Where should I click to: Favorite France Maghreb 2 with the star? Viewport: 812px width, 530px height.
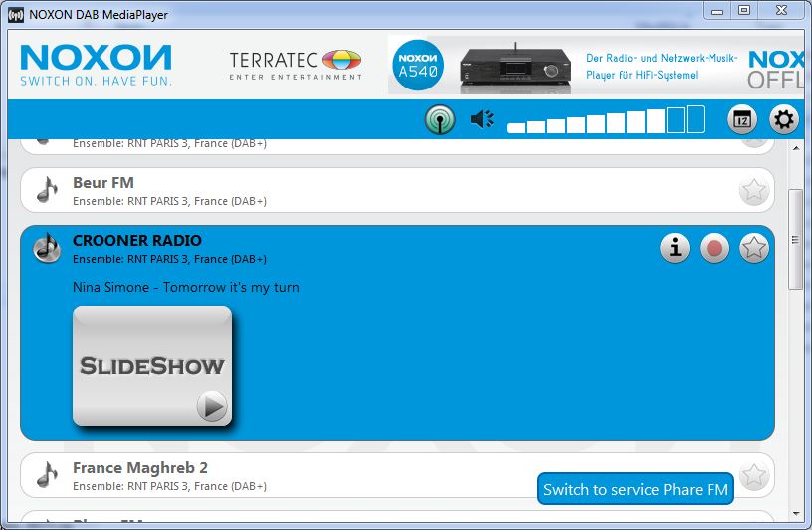pyautogui.click(x=754, y=475)
